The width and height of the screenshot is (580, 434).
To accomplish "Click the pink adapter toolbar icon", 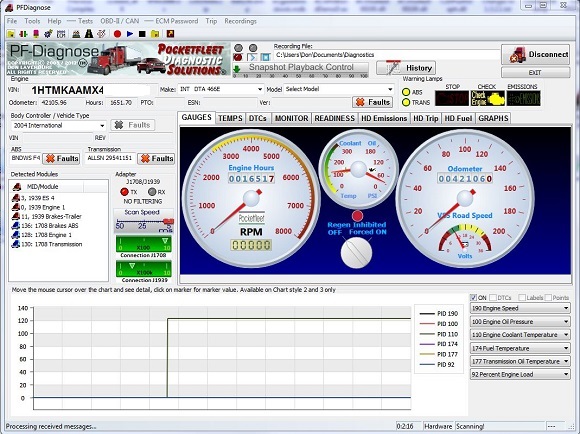I will [36, 34].
